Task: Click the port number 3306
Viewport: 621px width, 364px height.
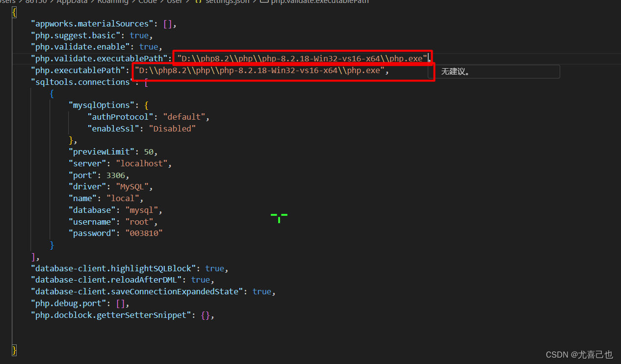Action: pos(115,175)
